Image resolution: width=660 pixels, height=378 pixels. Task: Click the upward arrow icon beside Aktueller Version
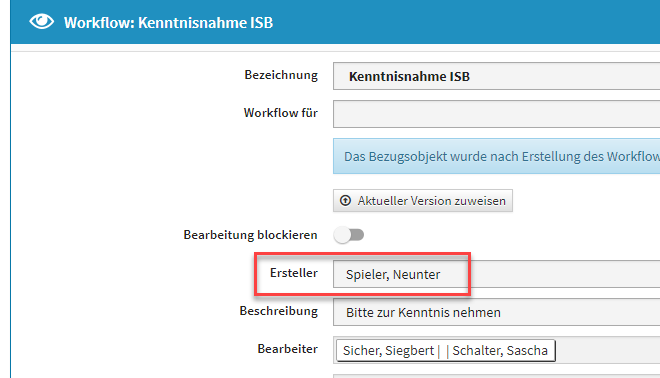(x=346, y=200)
